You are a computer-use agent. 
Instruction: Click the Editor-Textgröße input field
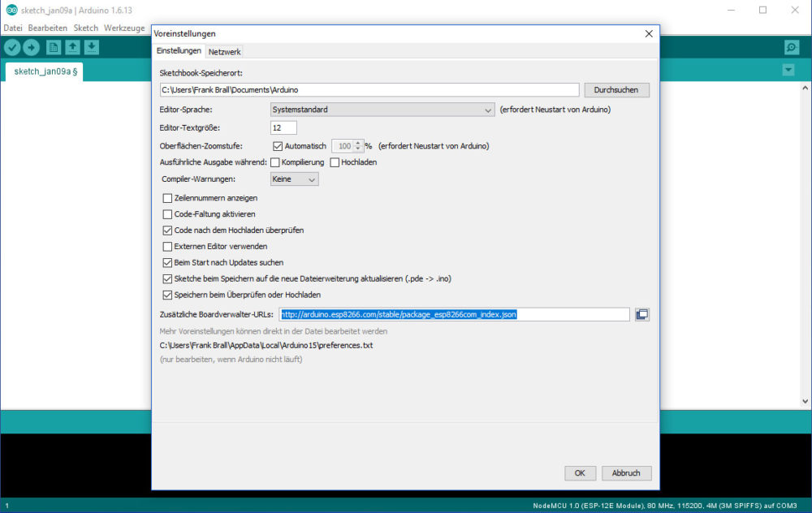click(283, 127)
